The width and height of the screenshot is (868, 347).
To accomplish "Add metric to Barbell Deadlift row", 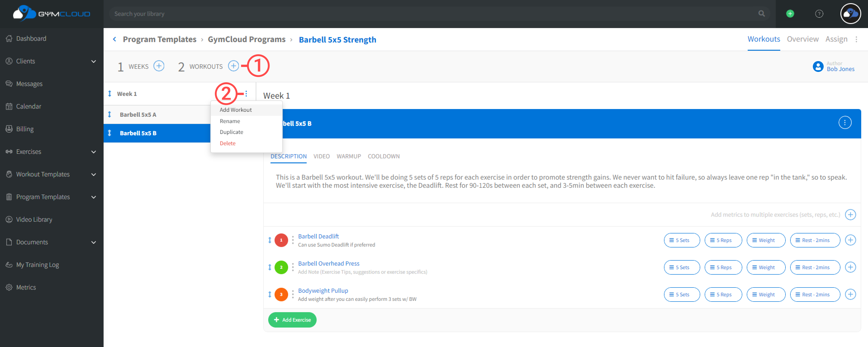I will click(850, 240).
